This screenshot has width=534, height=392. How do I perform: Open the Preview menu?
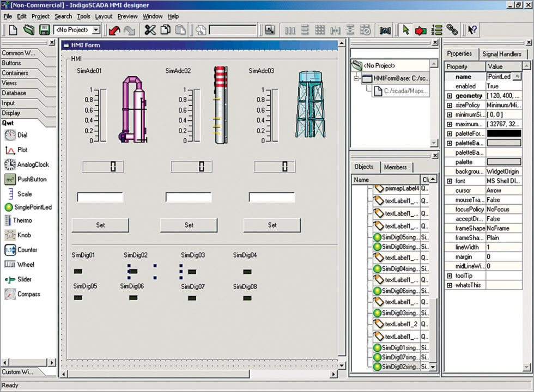click(x=128, y=16)
